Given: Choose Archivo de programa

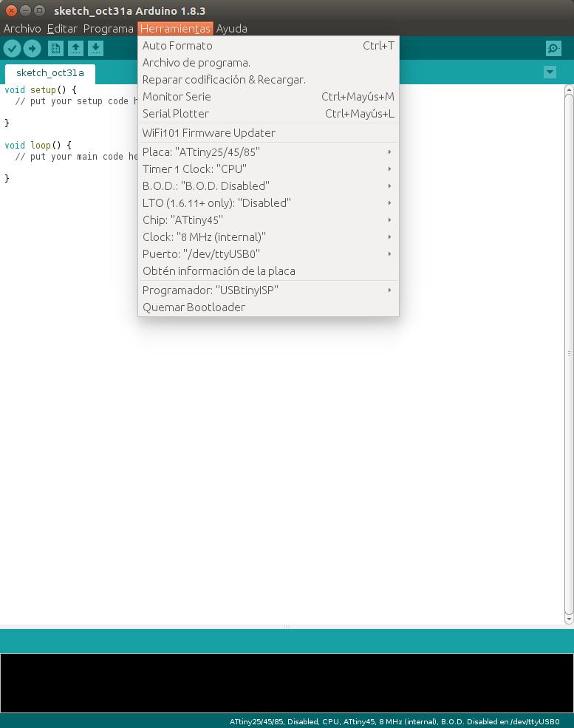Looking at the screenshot, I should (268, 63).
